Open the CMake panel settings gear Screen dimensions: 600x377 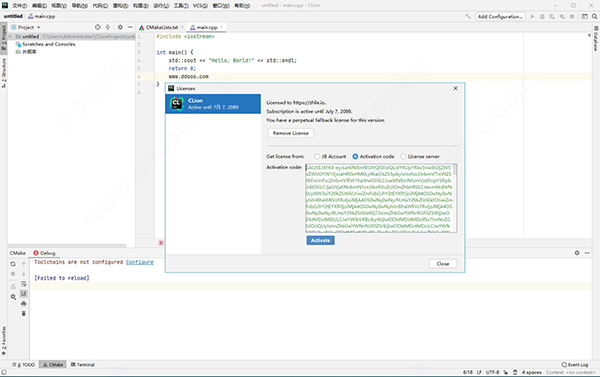click(577, 253)
